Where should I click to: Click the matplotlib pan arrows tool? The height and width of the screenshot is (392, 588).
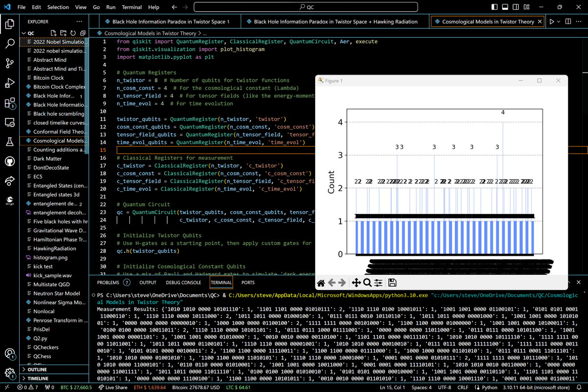[356, 283]
